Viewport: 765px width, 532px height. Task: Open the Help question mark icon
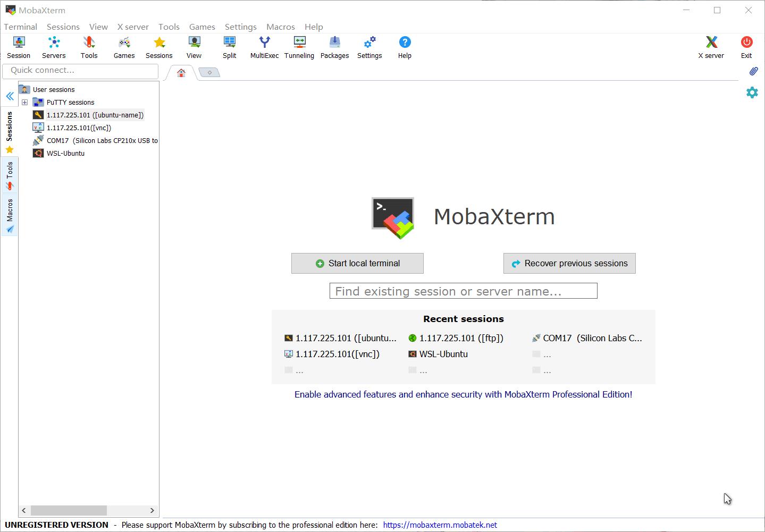click(405, 47)
